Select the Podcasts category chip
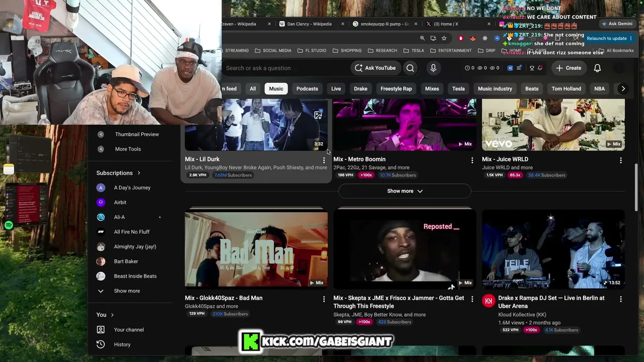 (x=307, y=88)
